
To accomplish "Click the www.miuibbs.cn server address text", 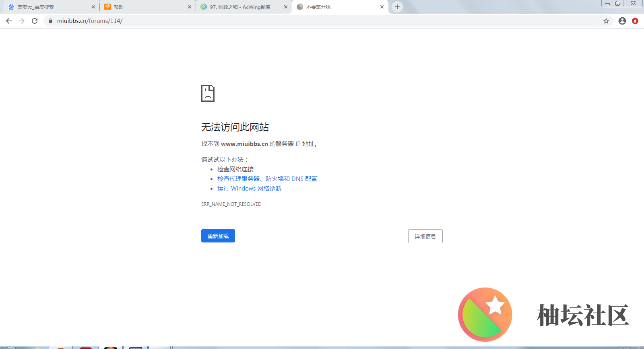I will 244,144.
